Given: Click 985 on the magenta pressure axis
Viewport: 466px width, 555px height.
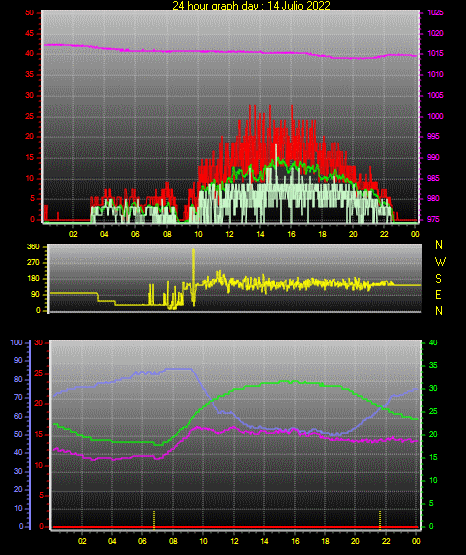Looking at the screenshot, I should pyautogui.click(x=433, y=178).
